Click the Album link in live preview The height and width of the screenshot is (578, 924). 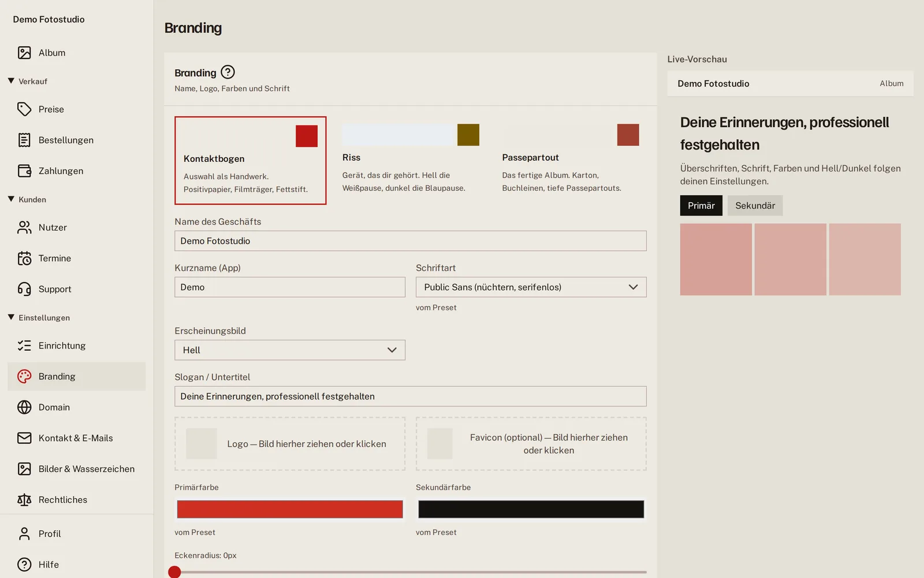click(x=892, y=84)
